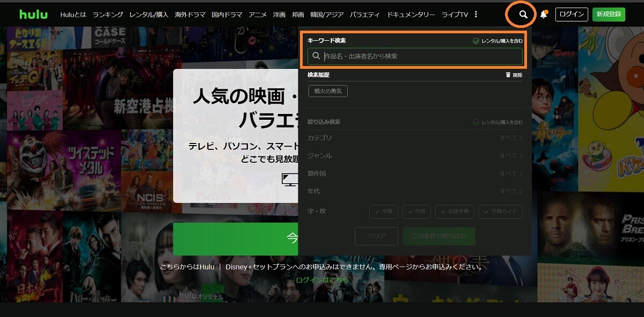Click the クリア button
Viewport: 644px width, 317px height.
coord(376,236)
